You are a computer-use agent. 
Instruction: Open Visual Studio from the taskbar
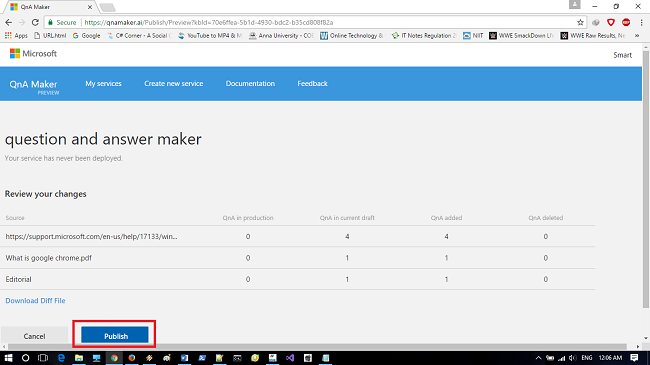tap(290, 358)
